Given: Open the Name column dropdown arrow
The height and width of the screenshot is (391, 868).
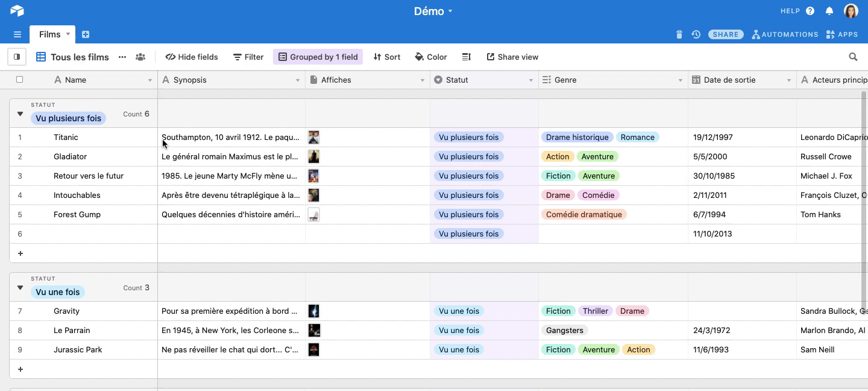Looking at the screenshot, I should coord(150,80).
